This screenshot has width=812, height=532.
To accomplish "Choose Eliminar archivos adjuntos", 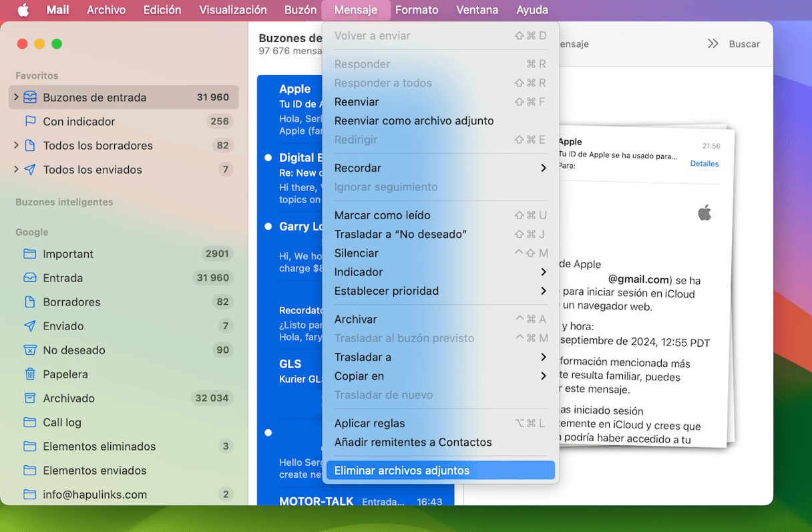I will click(x=441, y=471).
